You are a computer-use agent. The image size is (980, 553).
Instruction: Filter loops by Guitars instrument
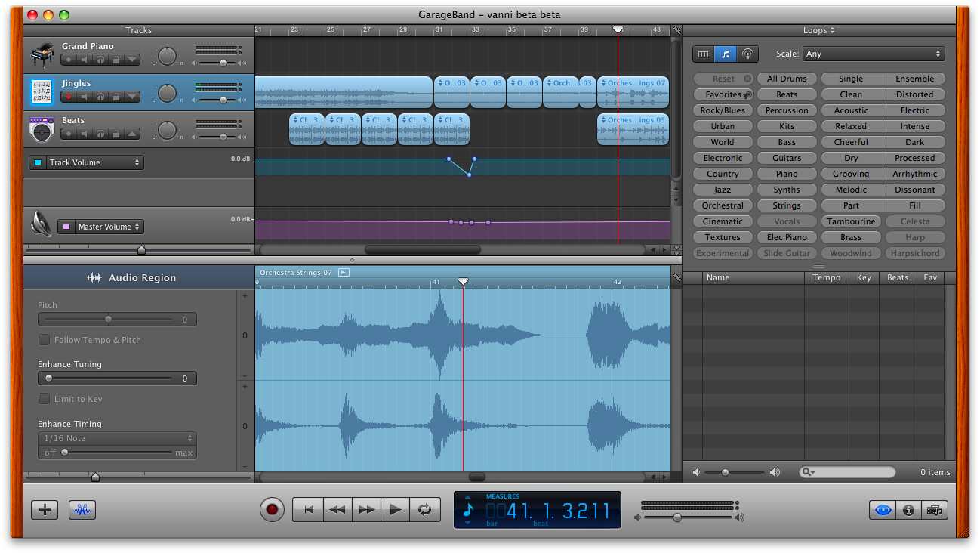point(787,158)
